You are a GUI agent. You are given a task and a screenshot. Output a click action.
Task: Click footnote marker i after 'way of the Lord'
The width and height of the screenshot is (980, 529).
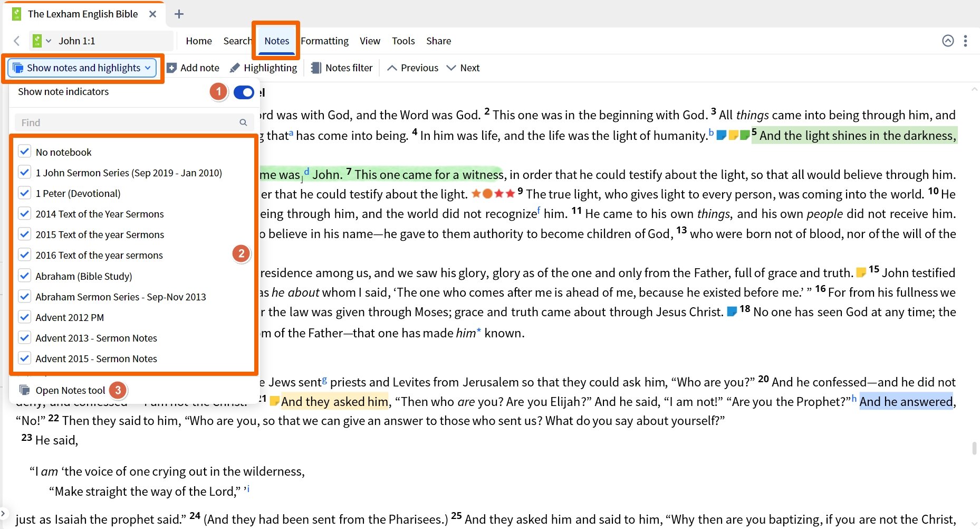click(248, 489)
